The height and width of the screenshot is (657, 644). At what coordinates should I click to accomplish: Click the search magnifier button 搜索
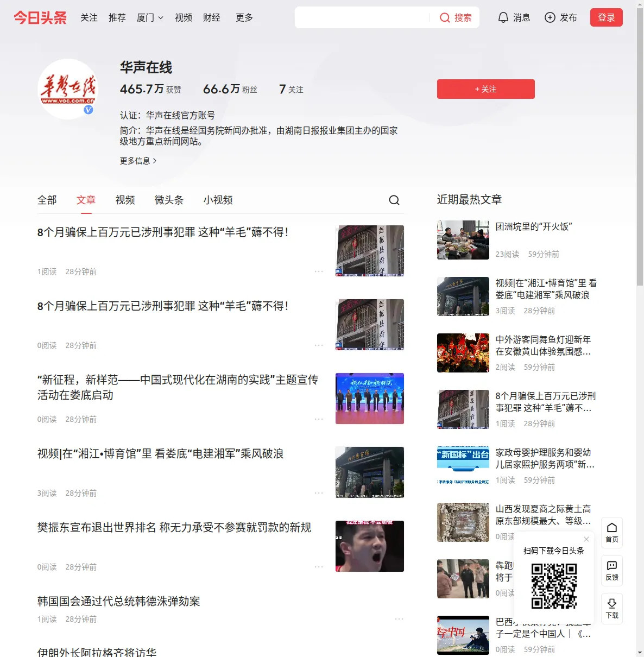coord(456,17)
